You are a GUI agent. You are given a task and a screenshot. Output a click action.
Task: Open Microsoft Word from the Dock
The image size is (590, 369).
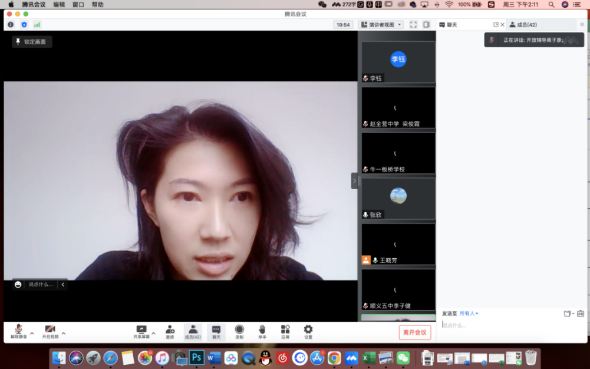pos(214,358)
